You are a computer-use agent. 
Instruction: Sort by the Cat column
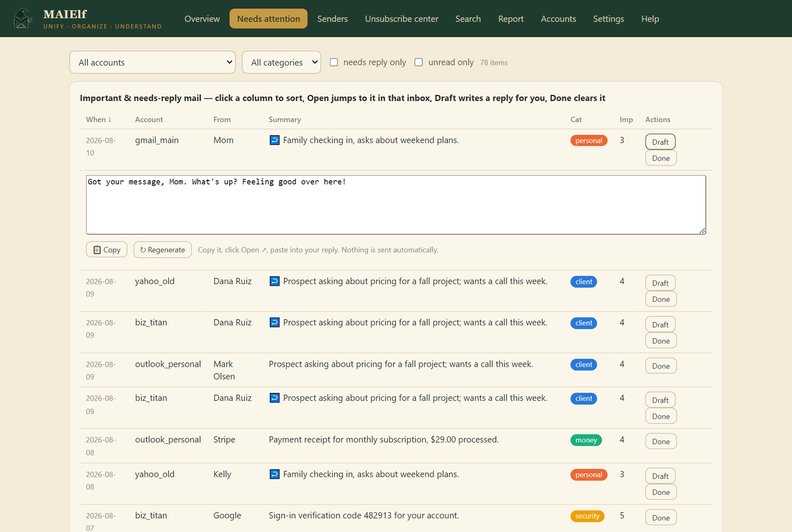click(576, 119)
